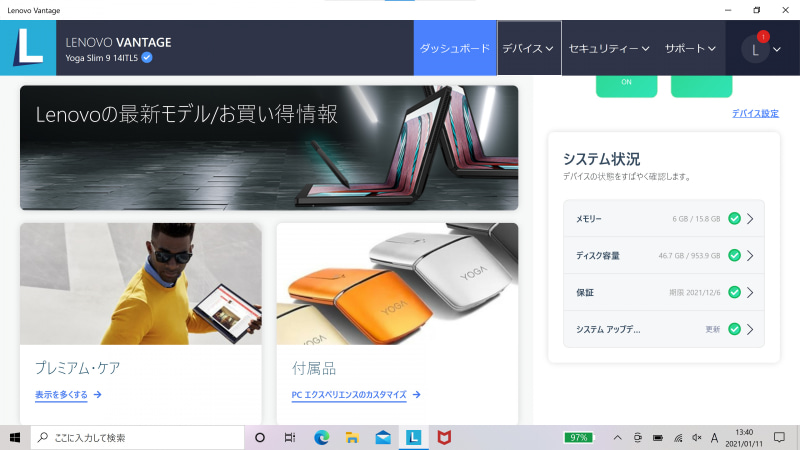Screen dimensions: 800x450
Task: Open the ダッシュボード tab
Action: (455, 48)
